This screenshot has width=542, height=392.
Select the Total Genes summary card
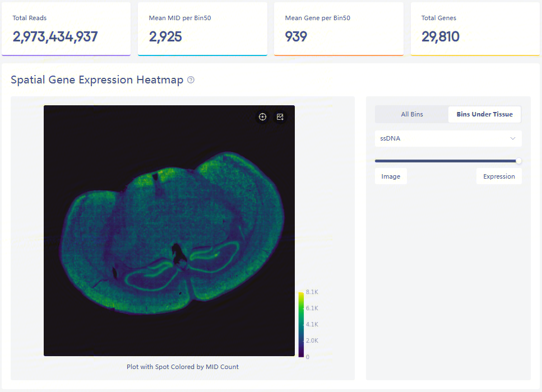(x=475, y=29)
